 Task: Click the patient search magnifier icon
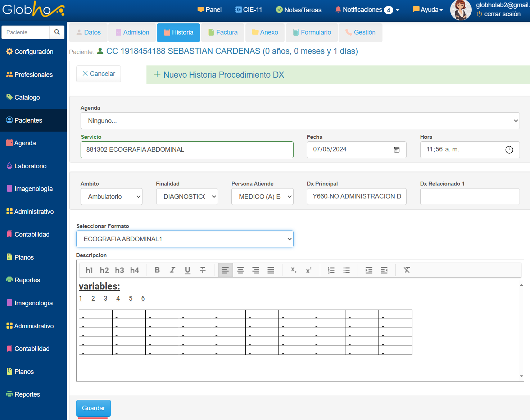57,32
